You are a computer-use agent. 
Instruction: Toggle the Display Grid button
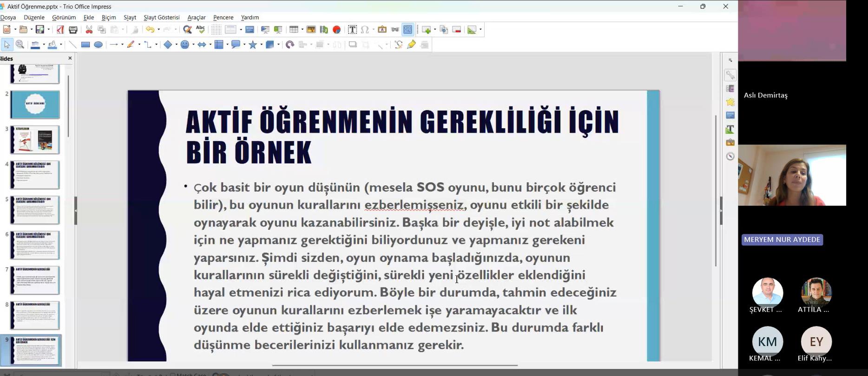216,30
